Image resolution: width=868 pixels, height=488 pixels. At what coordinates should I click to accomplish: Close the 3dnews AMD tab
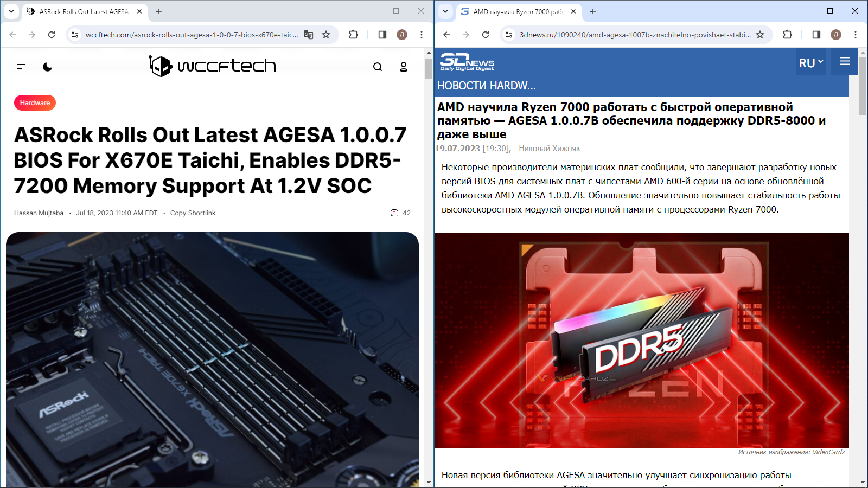pyautogui.click(x=573, y=11)
